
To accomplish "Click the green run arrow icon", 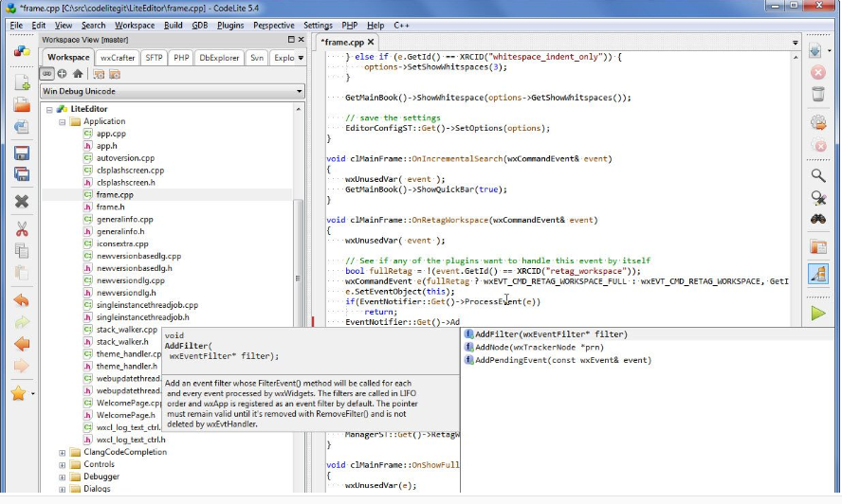I will [818, 314].
